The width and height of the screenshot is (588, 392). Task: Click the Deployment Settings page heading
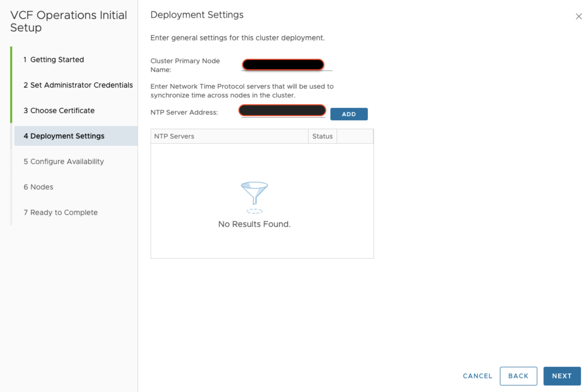197,15
